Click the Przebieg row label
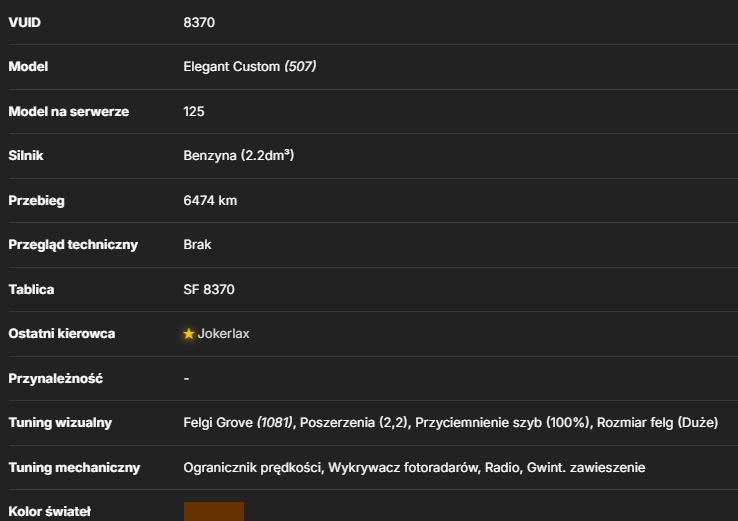The width and height of the screenshot is (738, 521). (x=37, y=201)
